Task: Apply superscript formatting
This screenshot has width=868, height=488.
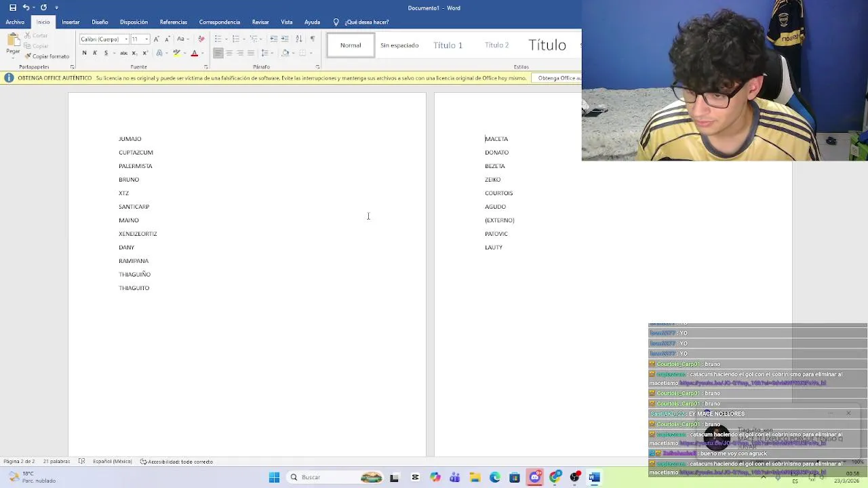Action: pyautogui.click(x=146, y=53)
